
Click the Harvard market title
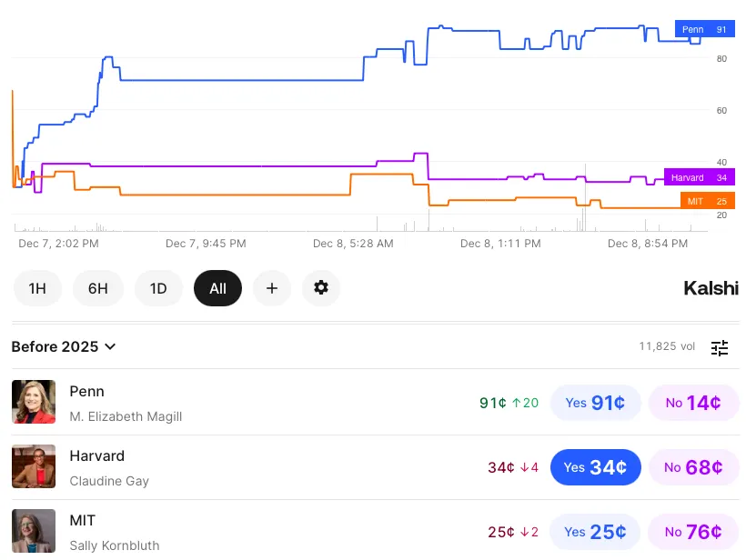pos(97,455)
